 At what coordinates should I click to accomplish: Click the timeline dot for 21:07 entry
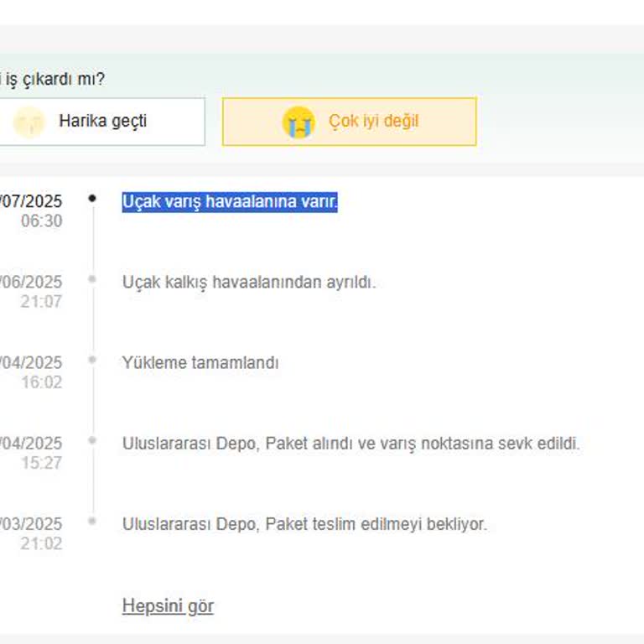click(x=92, y=279)
